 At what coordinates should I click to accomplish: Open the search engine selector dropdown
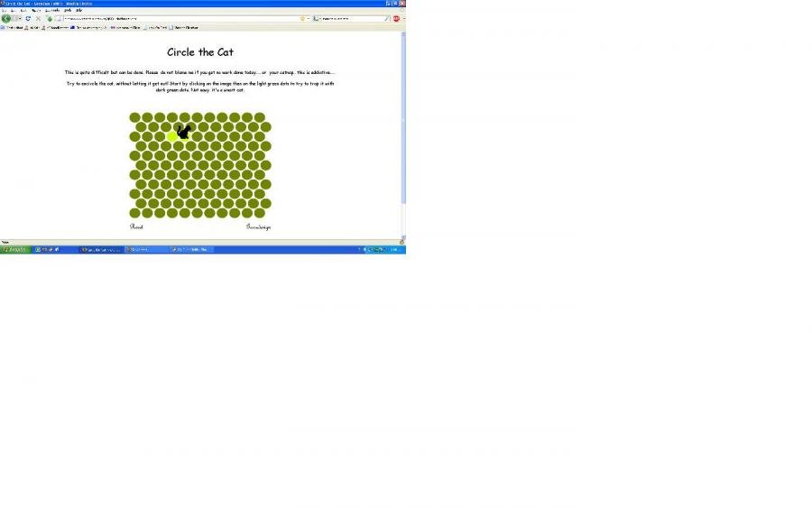[317, 18]
